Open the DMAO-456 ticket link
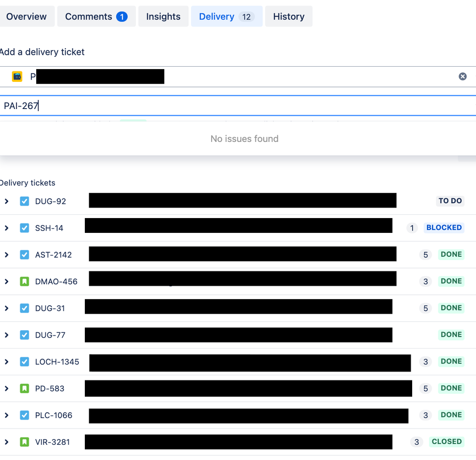476x460 pixels. pyautogui.click(x=56, y=281)
